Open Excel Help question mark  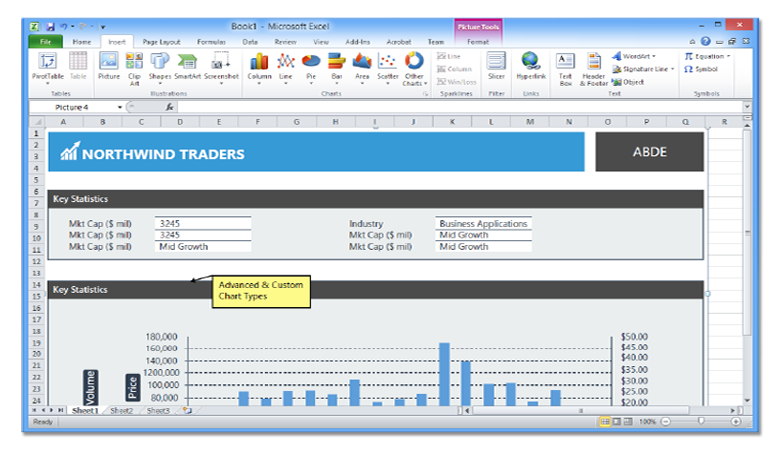(x=705, y=41)
